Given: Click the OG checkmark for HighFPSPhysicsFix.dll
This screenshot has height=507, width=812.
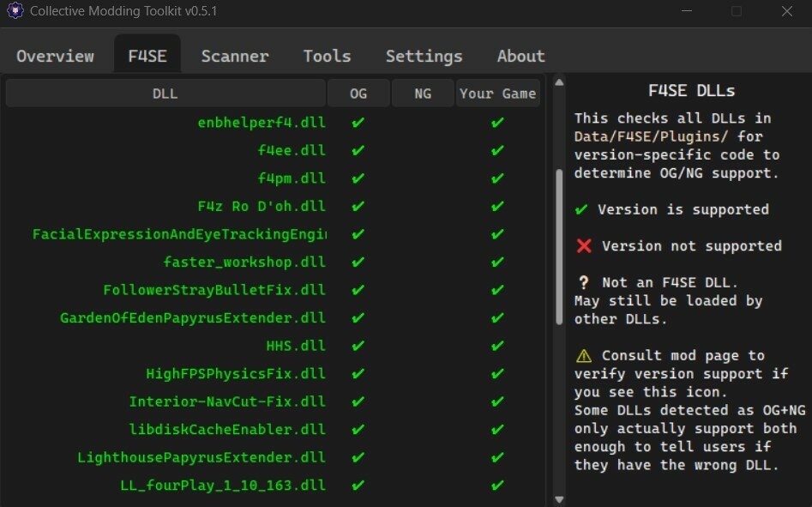Looking at the screenshot, I should pyautogui.click(x=358, y=374).
